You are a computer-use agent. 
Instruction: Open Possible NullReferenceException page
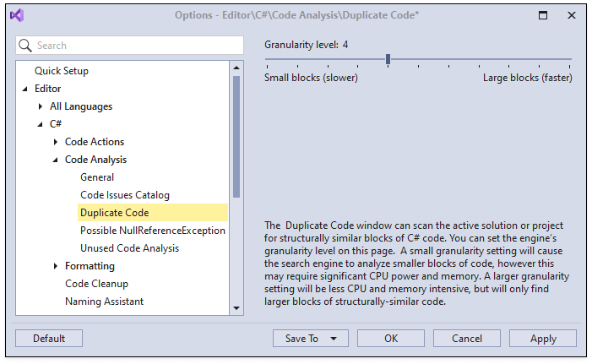pos(152,231)
